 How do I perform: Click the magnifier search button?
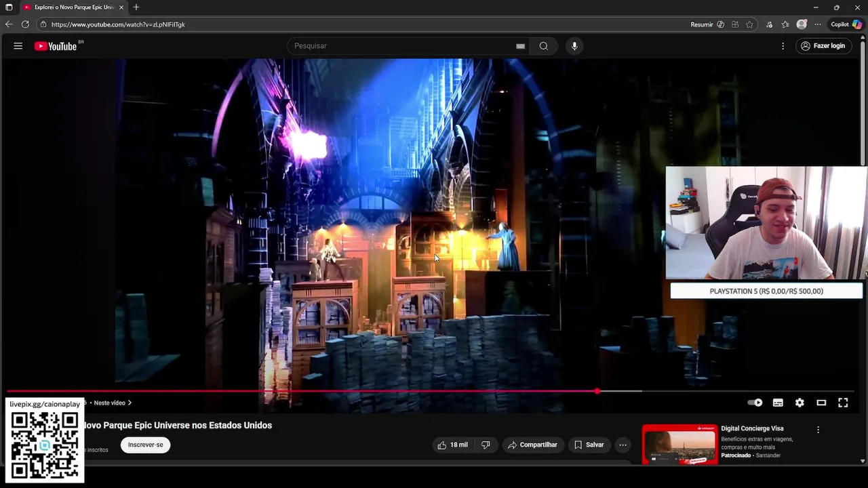(544, 46)
